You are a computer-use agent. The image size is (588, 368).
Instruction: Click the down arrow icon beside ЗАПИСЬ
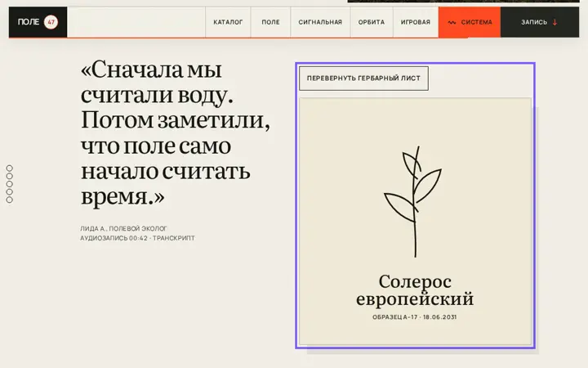[x=555, y=22]
